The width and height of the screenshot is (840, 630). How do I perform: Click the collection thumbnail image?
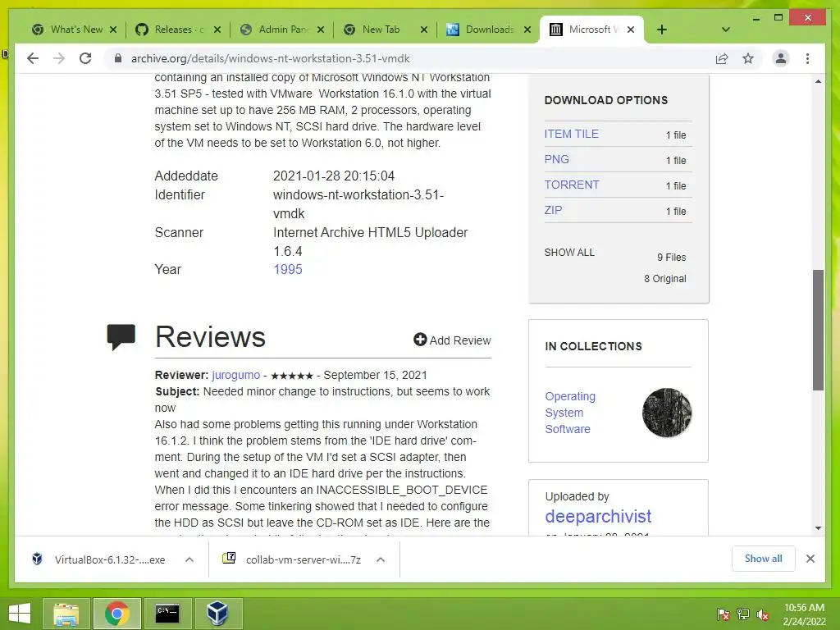click(x=667, y=413)
